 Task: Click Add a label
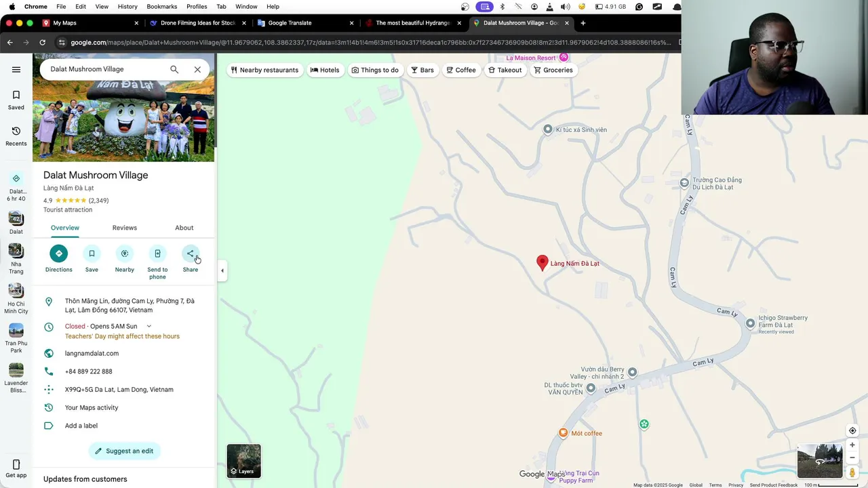81,426
